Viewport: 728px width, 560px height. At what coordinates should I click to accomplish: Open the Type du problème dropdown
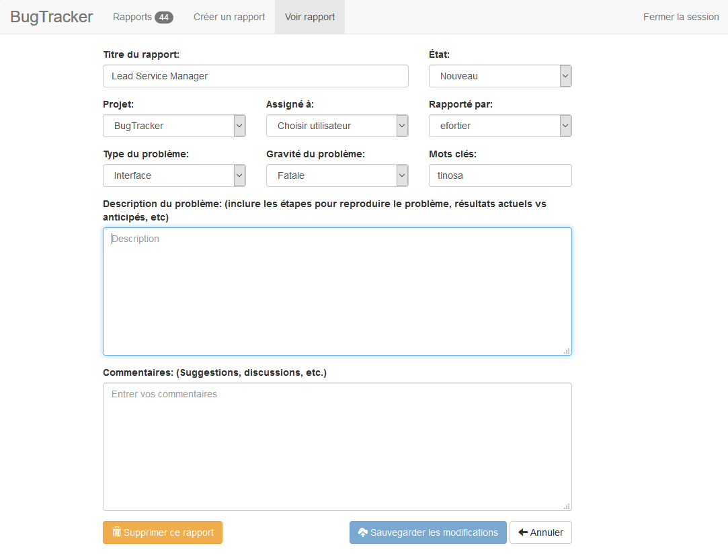[x=174, y=175]
